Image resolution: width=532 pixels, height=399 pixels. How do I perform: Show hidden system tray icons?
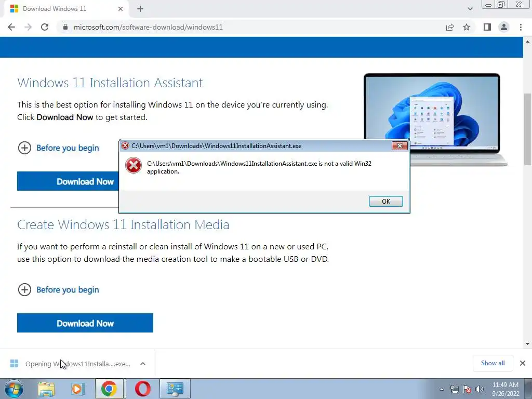442,389
